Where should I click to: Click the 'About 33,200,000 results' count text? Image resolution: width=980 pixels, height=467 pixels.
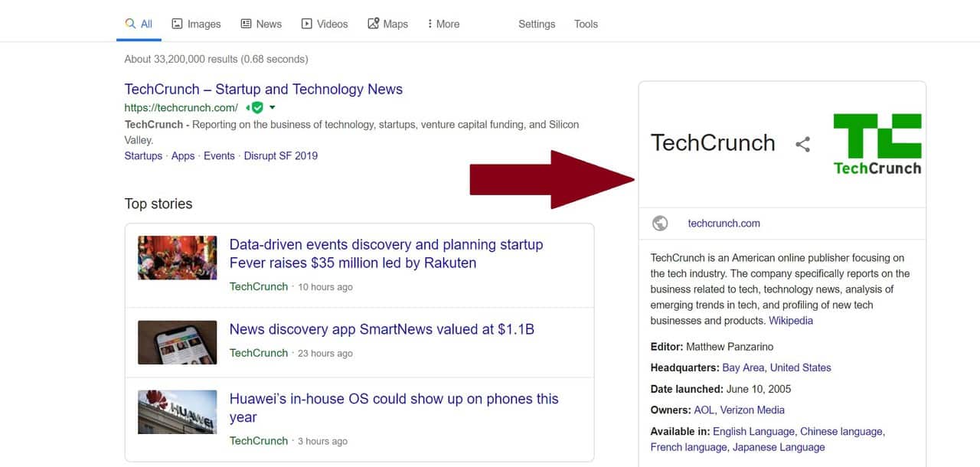pyautogui.click(x=217, y=59)
